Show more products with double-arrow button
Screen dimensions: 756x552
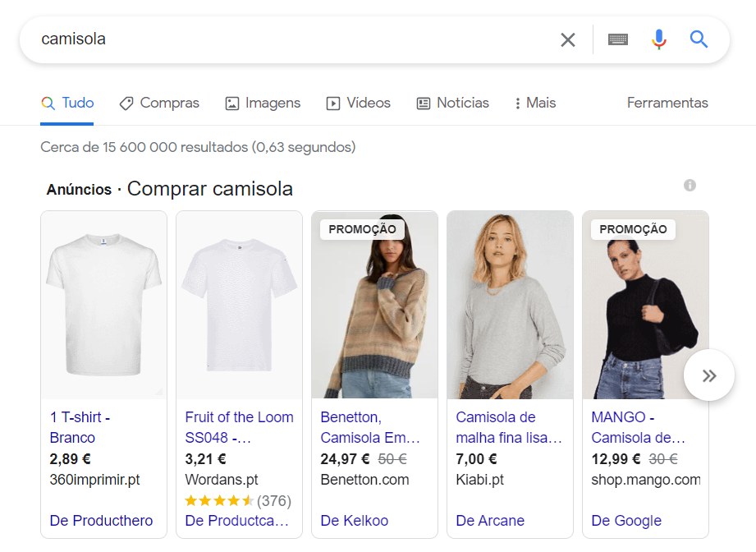point(708,375)
